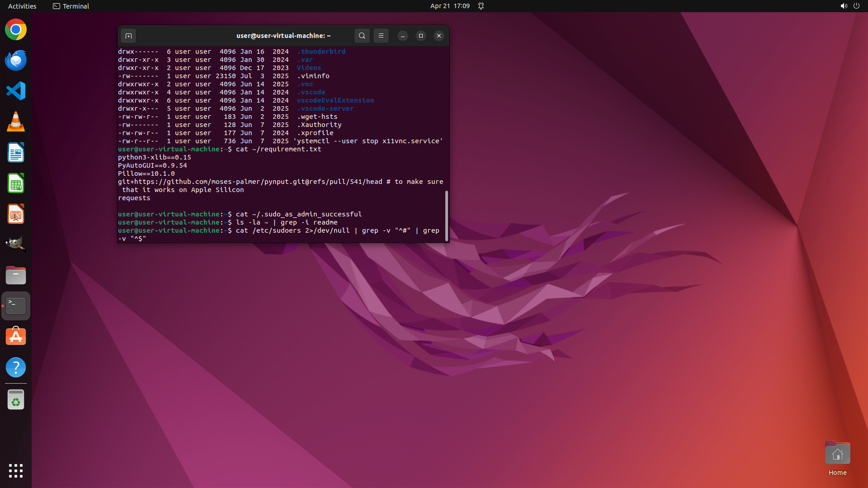Open the Trash from the dock
The width and height of the screenshot is (868, 488).
coord(16,400)
